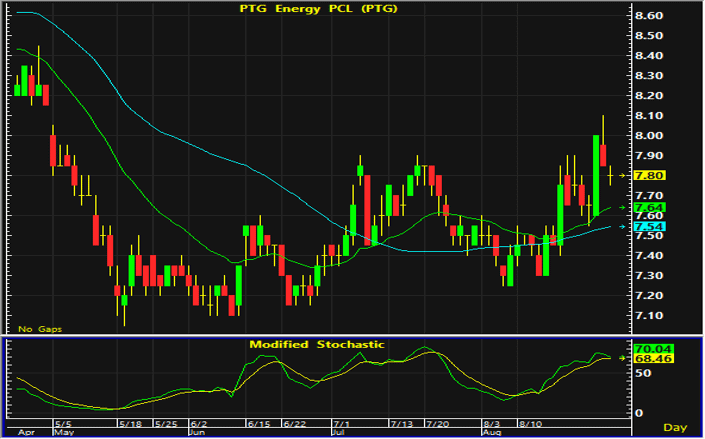705x439 pixels.
Task: Click the 5/25 date marker
Action: pyautogui.click(x=166, y=424)
